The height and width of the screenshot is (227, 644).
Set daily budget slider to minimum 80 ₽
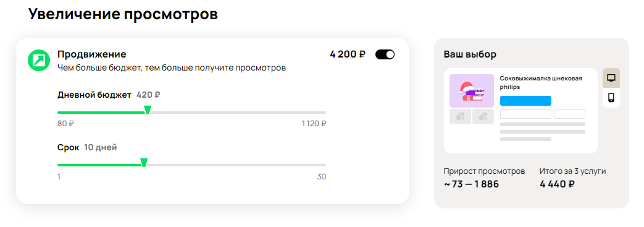[x=58, y=113]
